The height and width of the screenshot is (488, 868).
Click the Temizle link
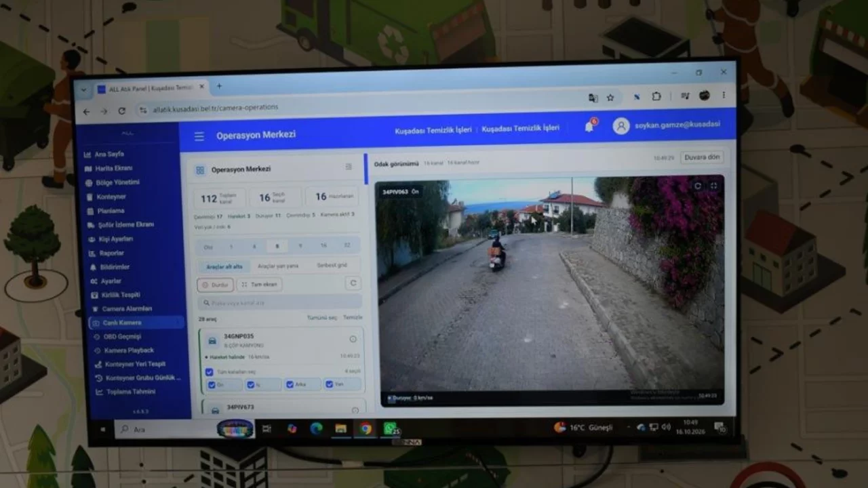(x=353, y=317)
